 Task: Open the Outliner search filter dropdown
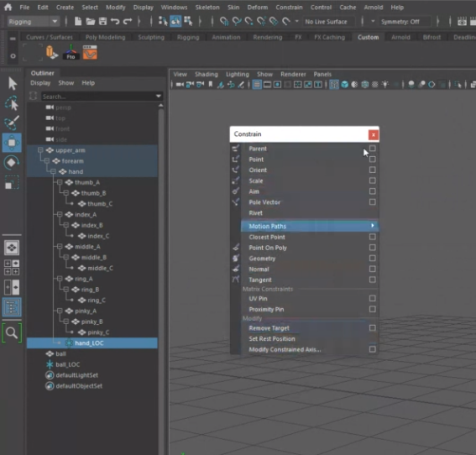pos(159,97)
